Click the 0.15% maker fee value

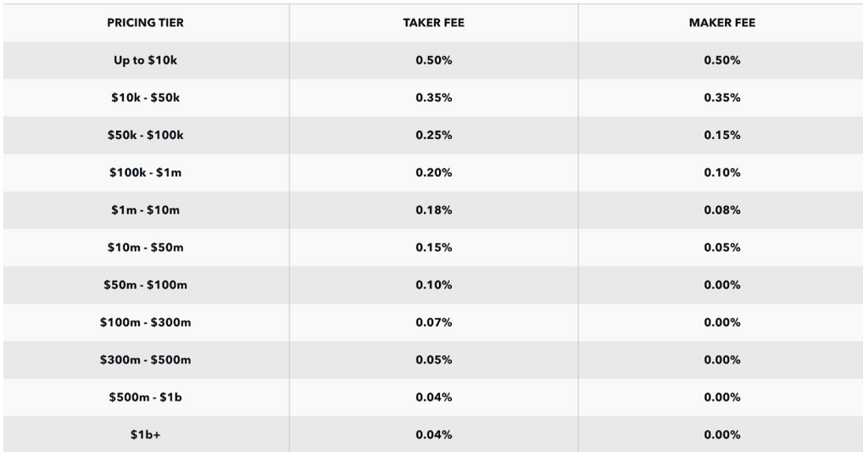pos(721,135)
